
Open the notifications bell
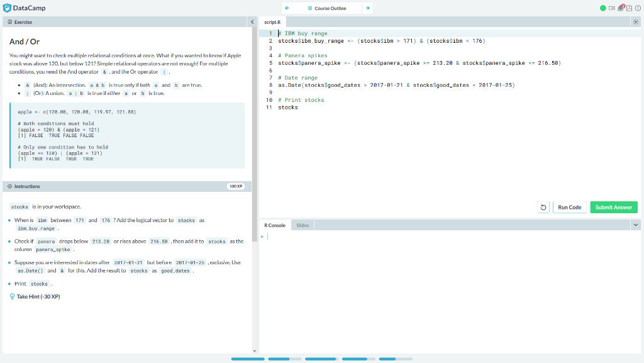point(620,8)
